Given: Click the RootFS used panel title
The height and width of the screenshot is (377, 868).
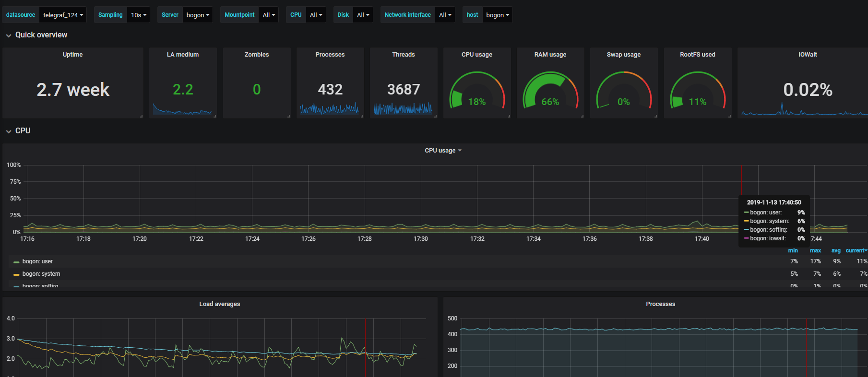Looking at the screenshot, I should [x=698, y=55].
